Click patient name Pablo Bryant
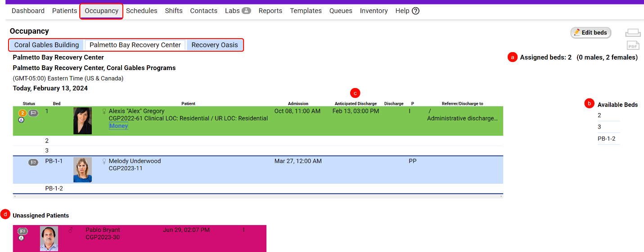This screenshot has width=644, height=252. pos(103,230)
